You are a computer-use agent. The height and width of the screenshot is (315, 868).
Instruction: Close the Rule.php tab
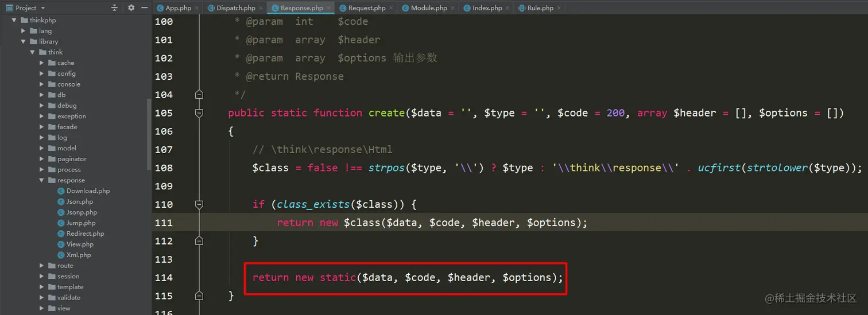tap(559, 8)
